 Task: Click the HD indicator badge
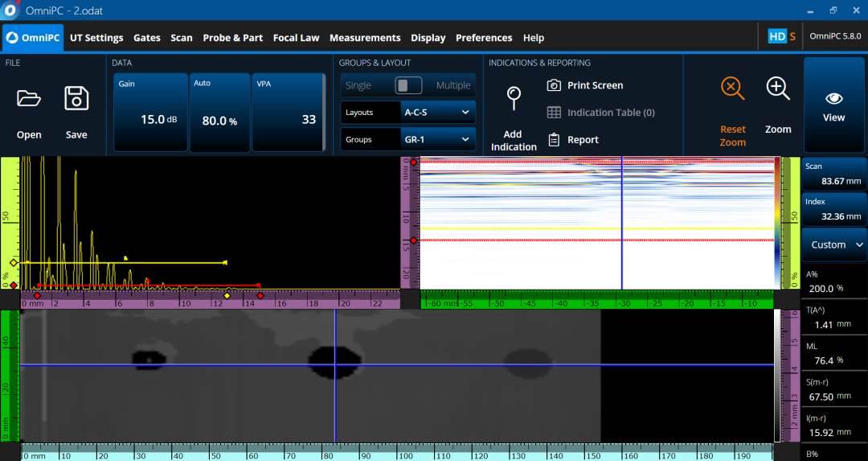[x=776, y=36]
